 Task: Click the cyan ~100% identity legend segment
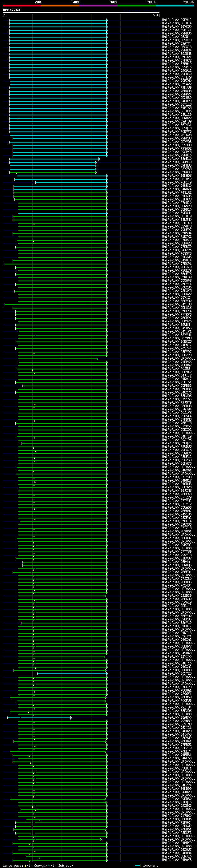tap(175, 6)
